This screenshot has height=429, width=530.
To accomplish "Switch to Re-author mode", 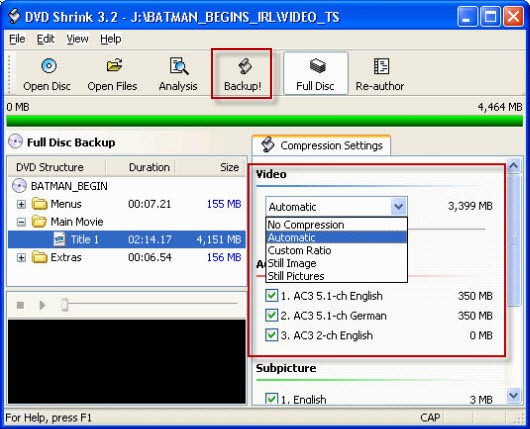I will click(x=380, y=74).
